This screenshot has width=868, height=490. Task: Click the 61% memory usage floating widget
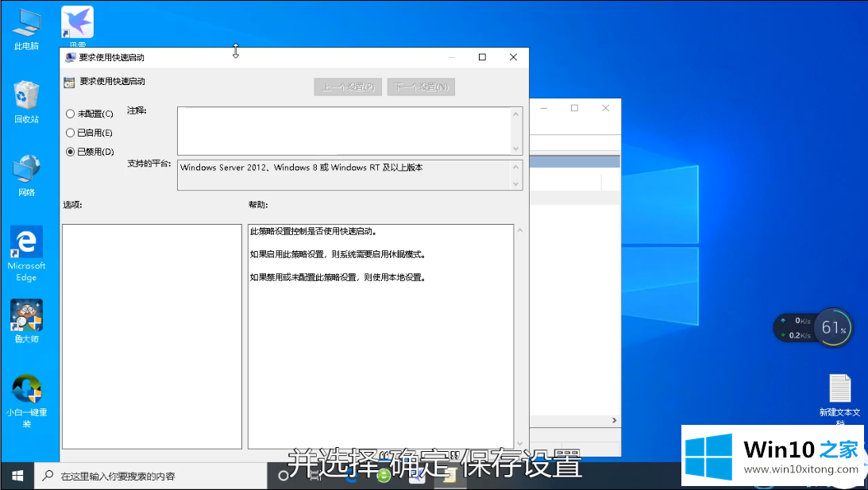pos(834,328)
